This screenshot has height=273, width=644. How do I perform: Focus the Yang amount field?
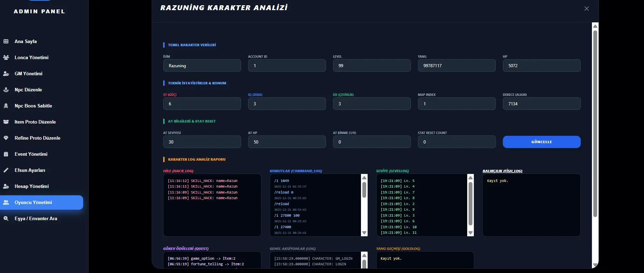point(456,66)
